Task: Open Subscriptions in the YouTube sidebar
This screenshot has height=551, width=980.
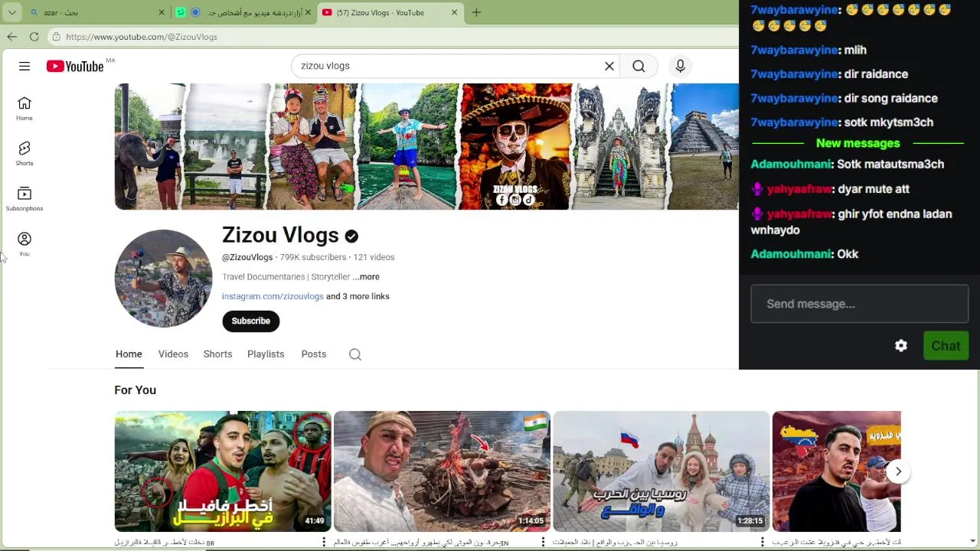Action: click(24, 199)
